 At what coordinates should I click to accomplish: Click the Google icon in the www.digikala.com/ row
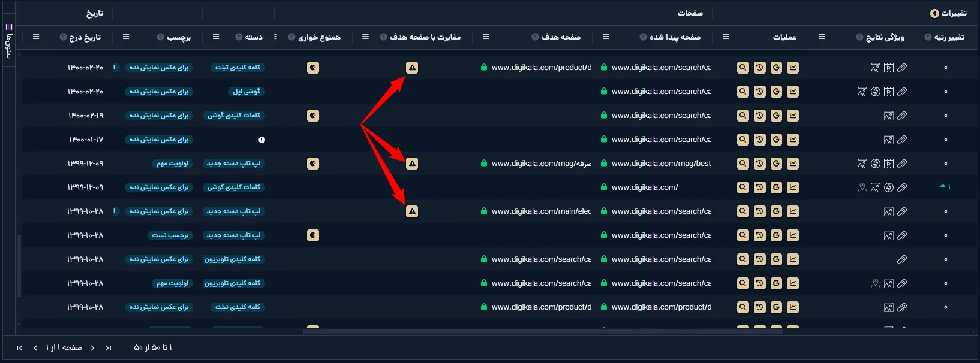coord(776,187)
